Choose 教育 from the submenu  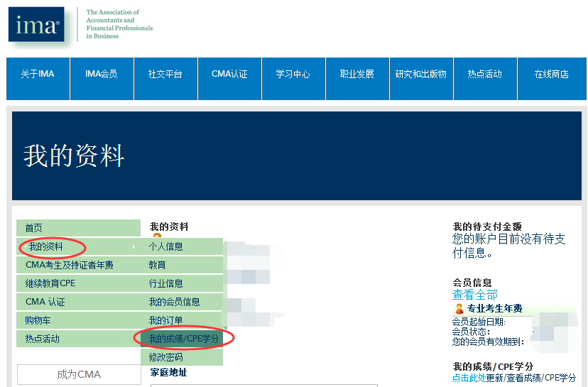pos(182,265)
